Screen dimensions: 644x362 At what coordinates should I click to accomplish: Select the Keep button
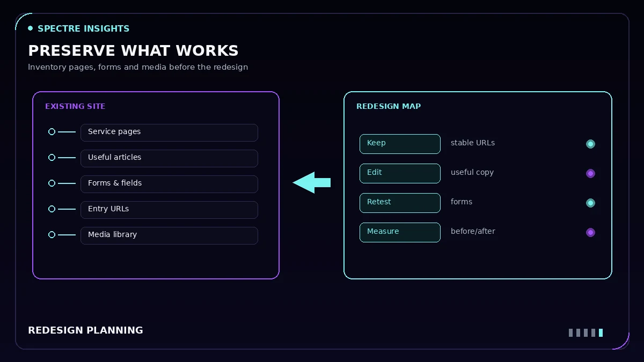tap(400, 144)
